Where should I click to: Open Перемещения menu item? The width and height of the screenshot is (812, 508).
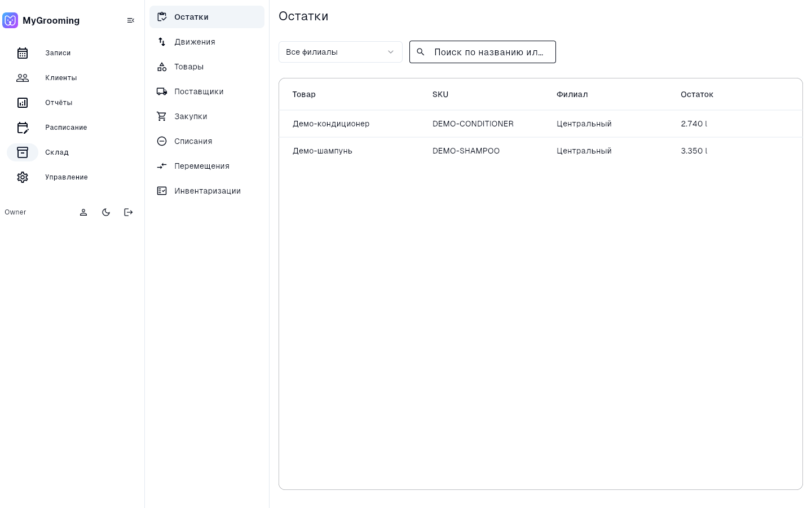[207, 166]
